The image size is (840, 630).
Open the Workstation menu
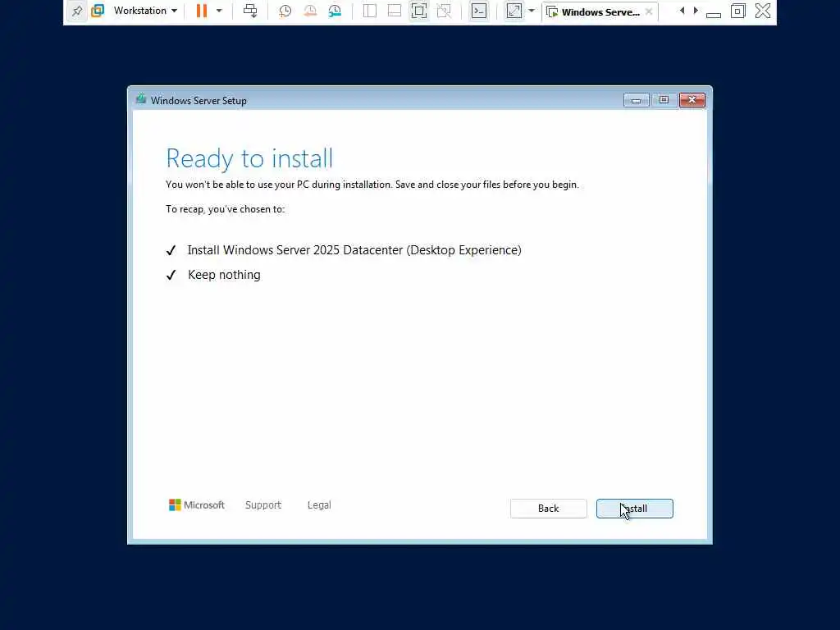tap(145, 11)
